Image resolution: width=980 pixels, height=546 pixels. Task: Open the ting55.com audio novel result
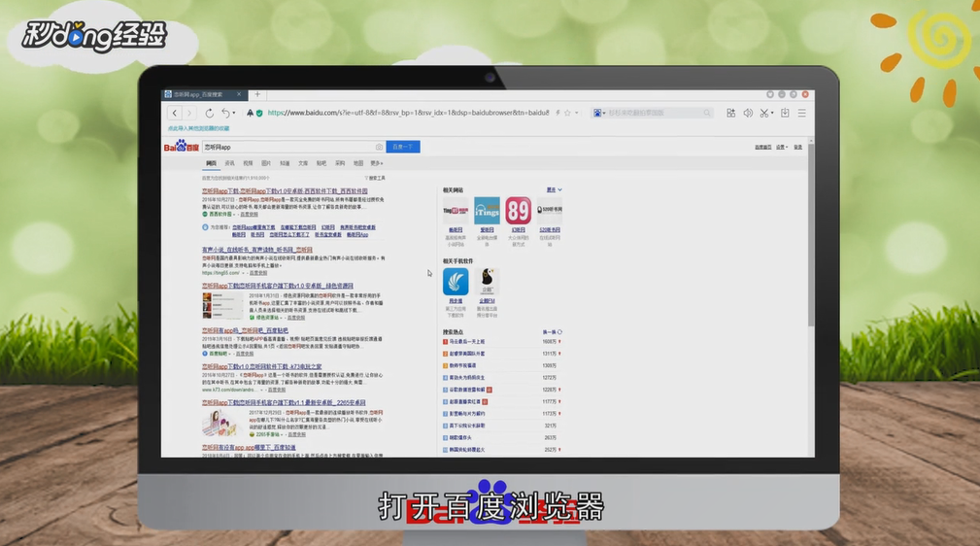[256, 250]
